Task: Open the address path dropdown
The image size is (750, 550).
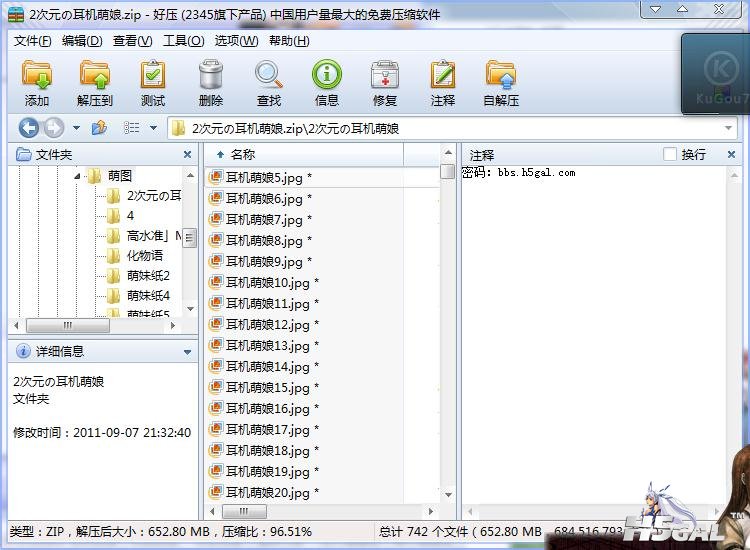Action: click(x=728, y=128)
